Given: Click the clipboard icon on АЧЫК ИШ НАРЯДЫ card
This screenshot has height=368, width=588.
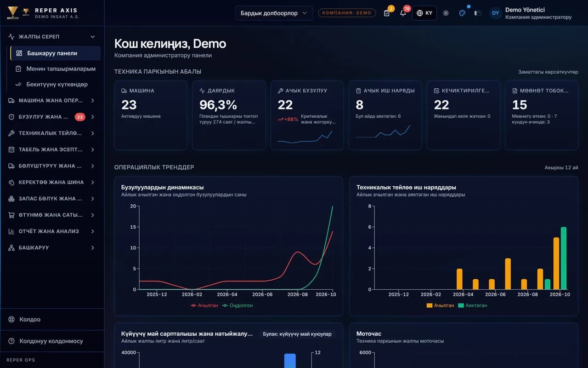Looking at the screenshot, I should (x=358, y=91).
